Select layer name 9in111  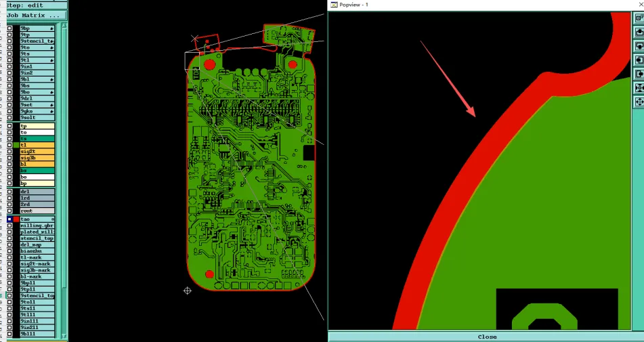(37, 321)
